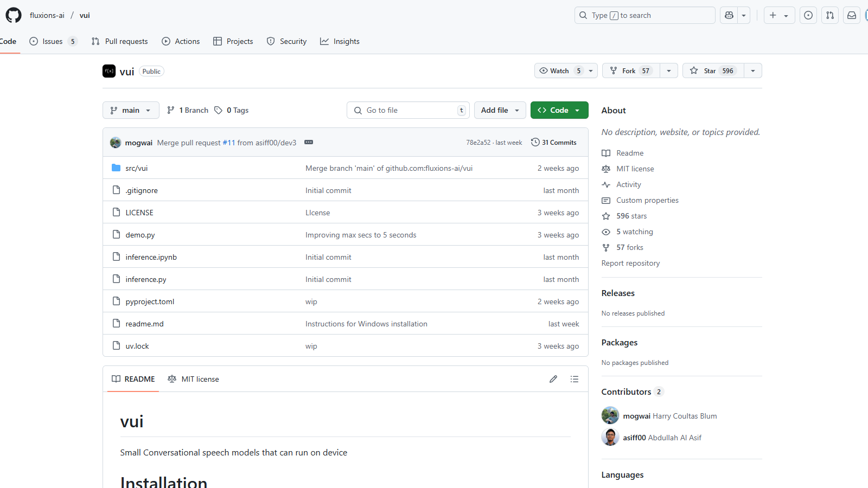868x488 pixels.
Task: Switch to the Actions tab
Action: point(181,41)
